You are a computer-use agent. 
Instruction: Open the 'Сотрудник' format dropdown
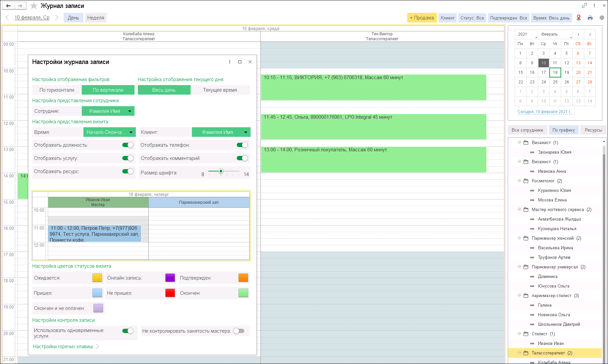point(130,111)
